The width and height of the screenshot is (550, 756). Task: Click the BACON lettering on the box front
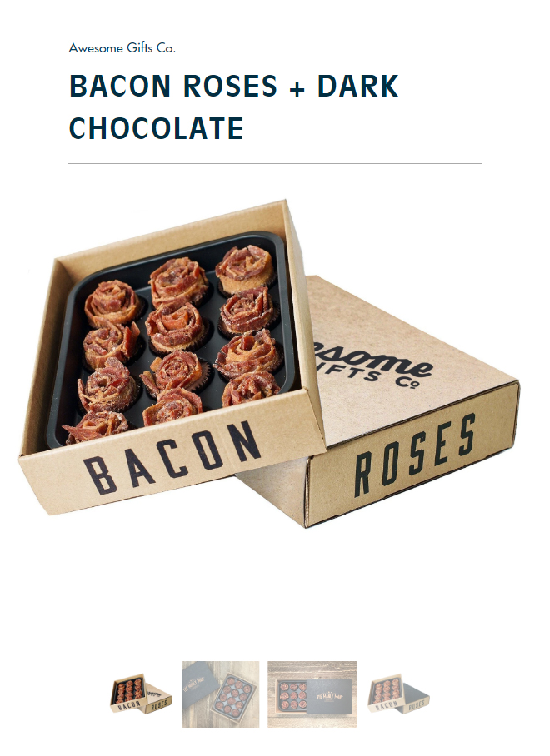tap(172, 459)
